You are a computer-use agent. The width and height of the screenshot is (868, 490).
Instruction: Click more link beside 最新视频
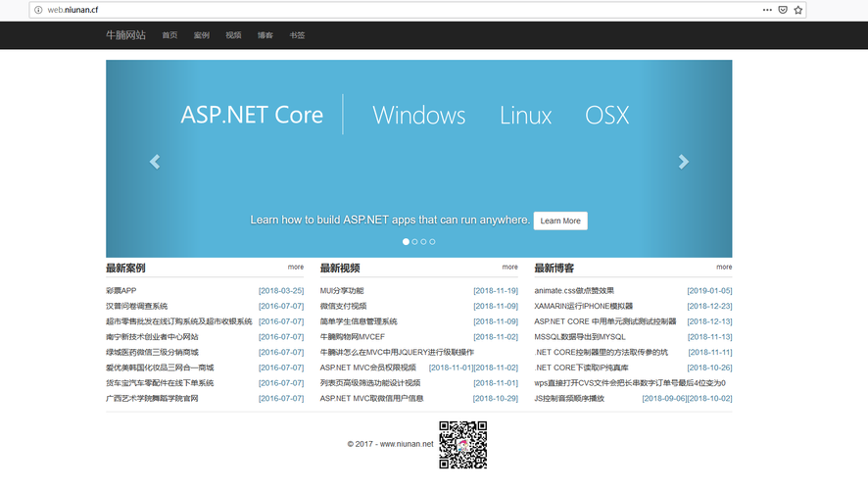(509, 267)
